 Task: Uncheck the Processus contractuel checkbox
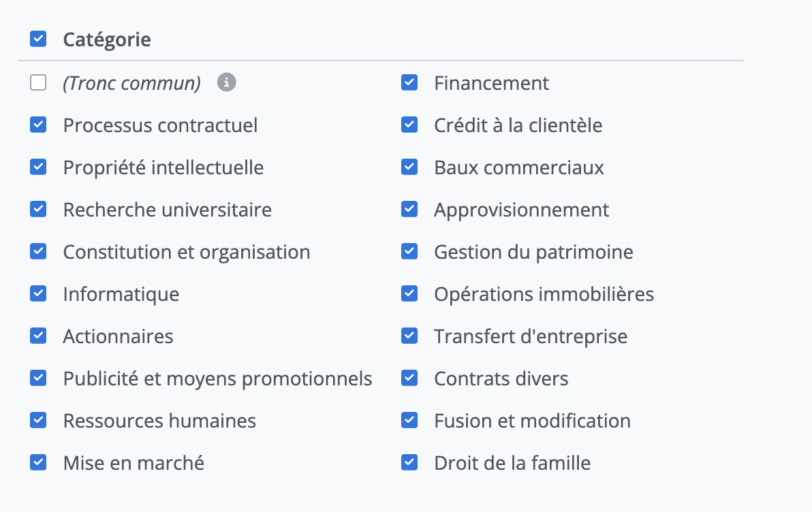tap(38, 125)
